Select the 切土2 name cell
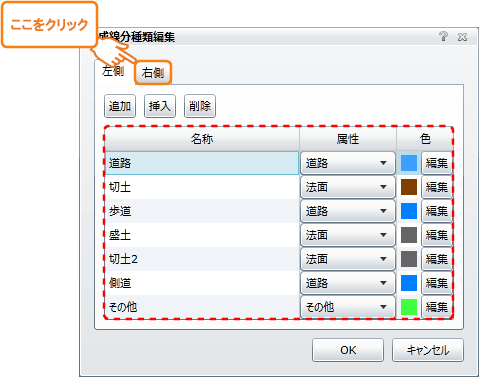Image resolution: width=479 pixels, height=377 pixels. coord(202,259)
